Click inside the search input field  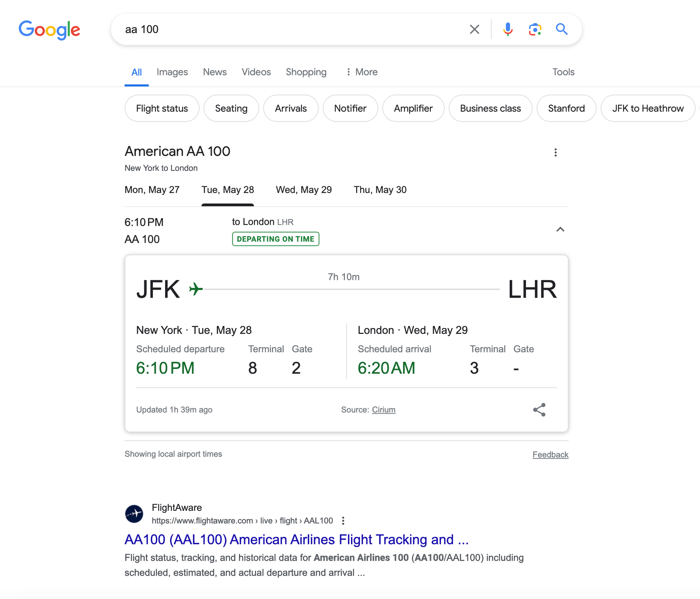[x=273, y=29]
